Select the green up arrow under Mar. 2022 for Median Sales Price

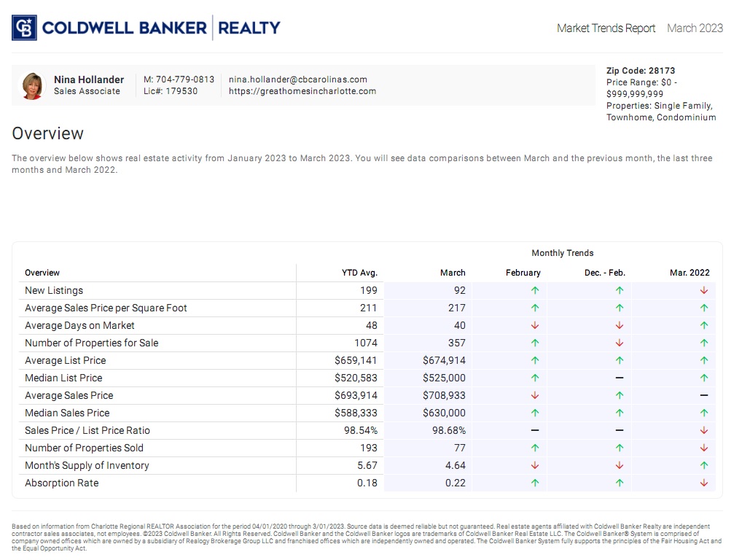(x=702, y=413)
